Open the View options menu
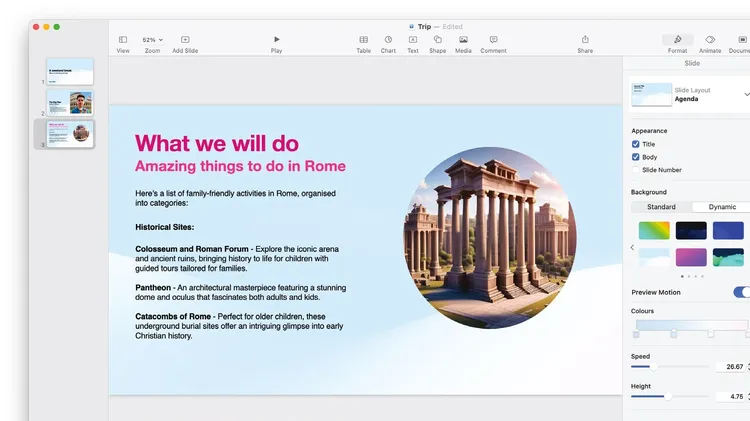 (123, 40)
